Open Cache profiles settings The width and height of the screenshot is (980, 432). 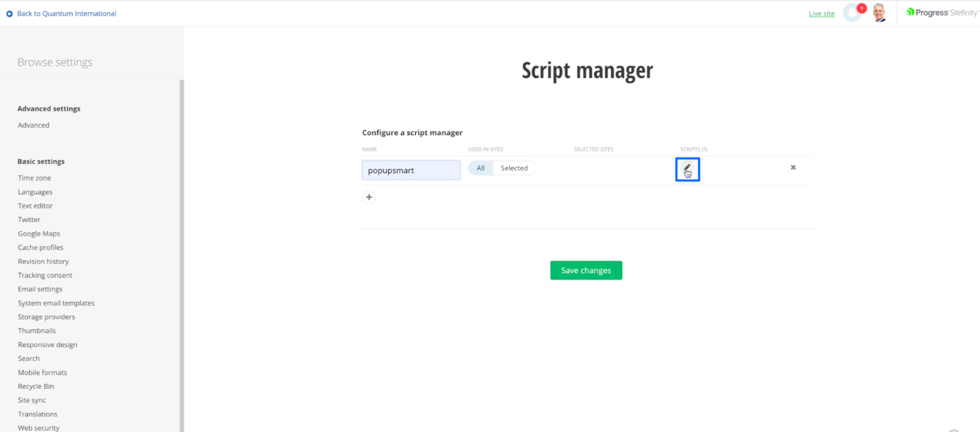(x=40, y=247)
